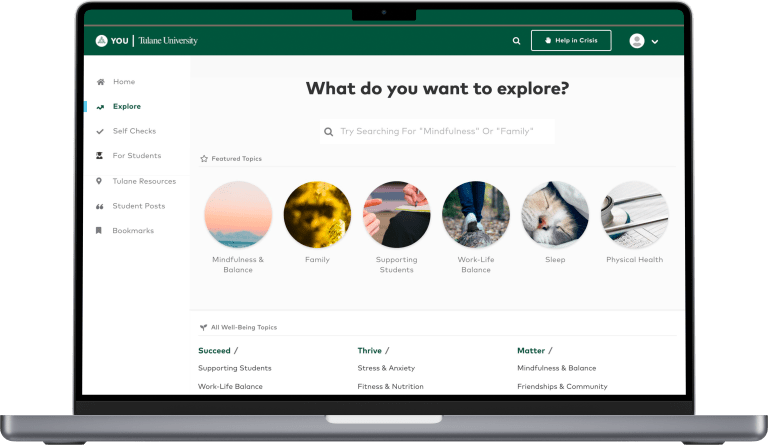Open Student Posts in sidebar

[139, 206]
